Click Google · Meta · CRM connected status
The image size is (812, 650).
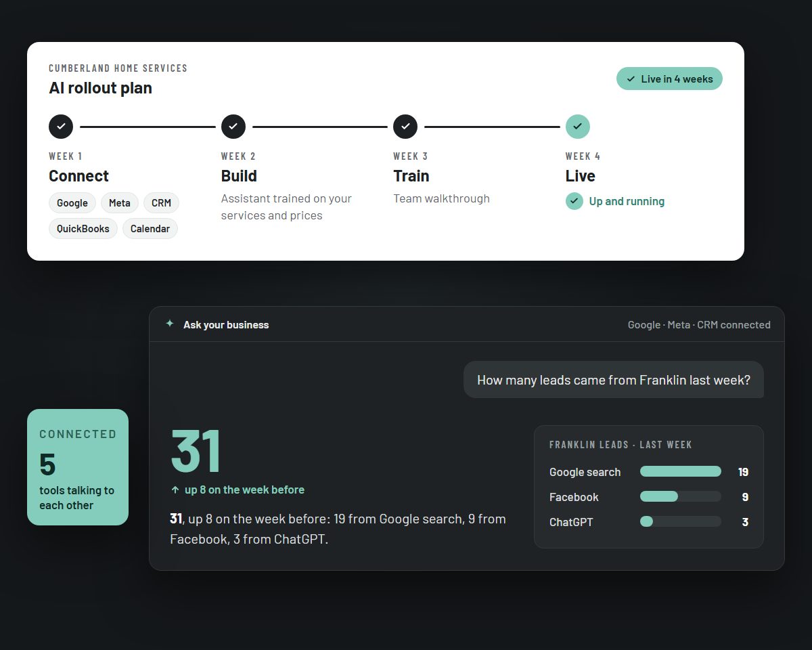tap(699, 324)
